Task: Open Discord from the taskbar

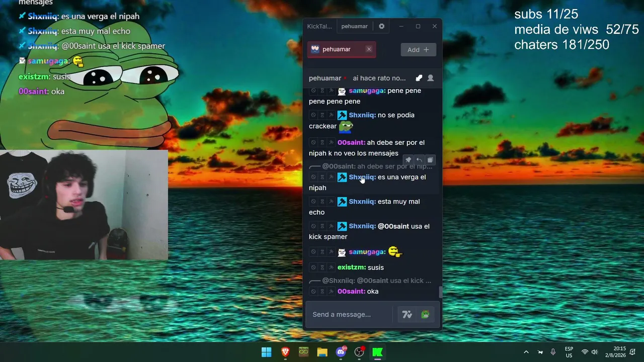Action: (341, 352)
